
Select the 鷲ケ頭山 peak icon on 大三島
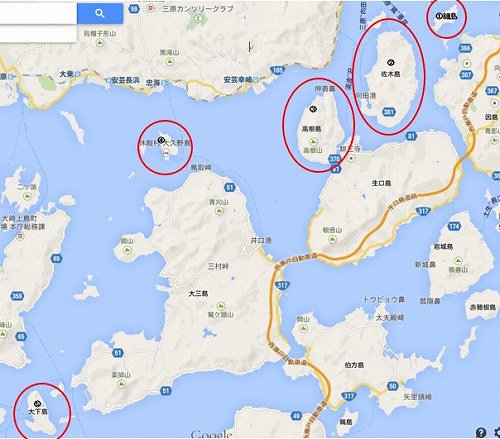220,305
